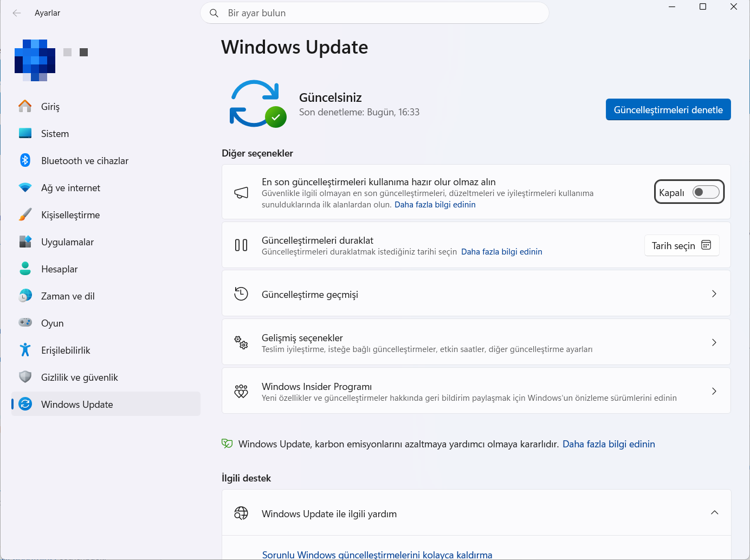This screenshot has height=560, width=750.
Task: Click the globe help icon in İlgili destek
Action: point(241,513)
